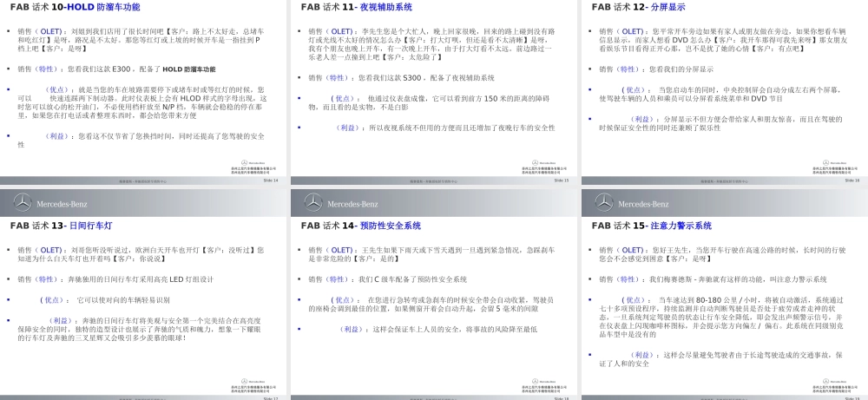Select the title text '日间行车灯'

point(91,226)
